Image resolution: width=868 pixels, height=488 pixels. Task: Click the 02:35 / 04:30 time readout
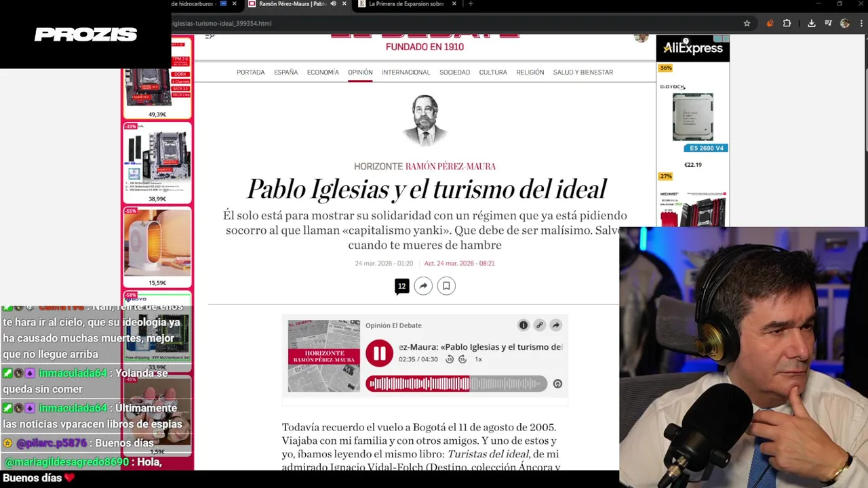click(418, 359)
